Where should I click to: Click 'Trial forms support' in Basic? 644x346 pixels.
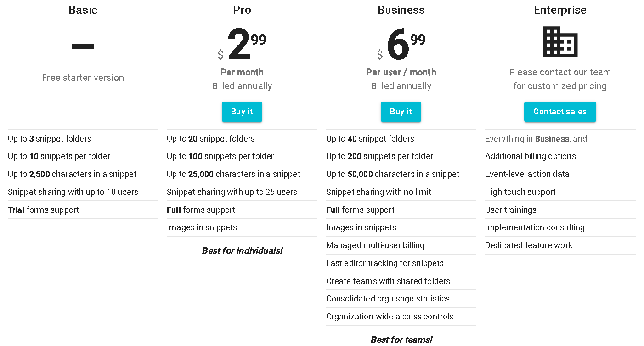pyautogui.click(x=44, y=210)
